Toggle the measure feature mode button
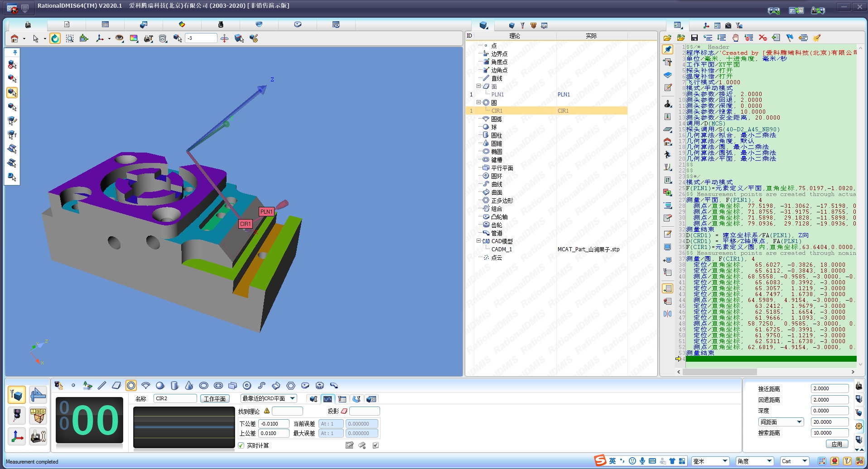Screen dimensions: 868x469 click(x=17, y=395)
